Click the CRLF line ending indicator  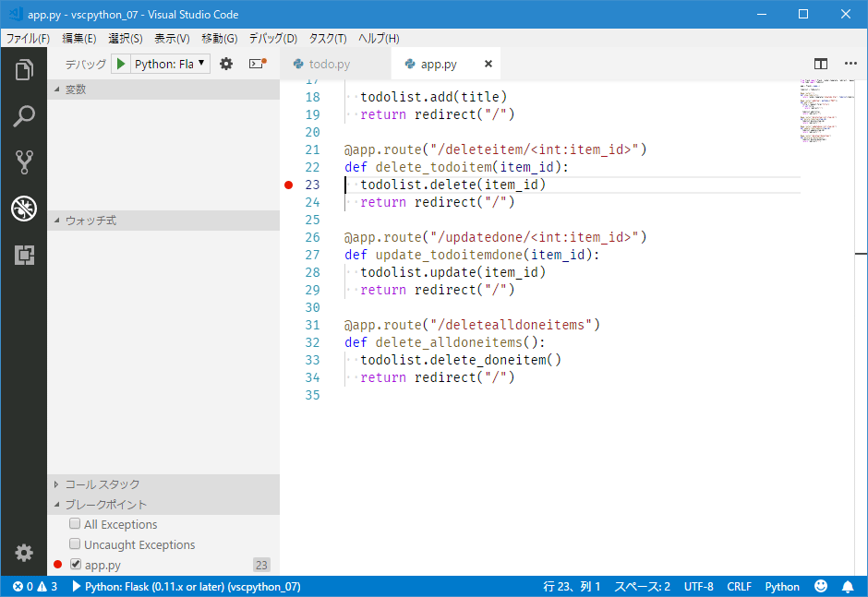(739, 587)
